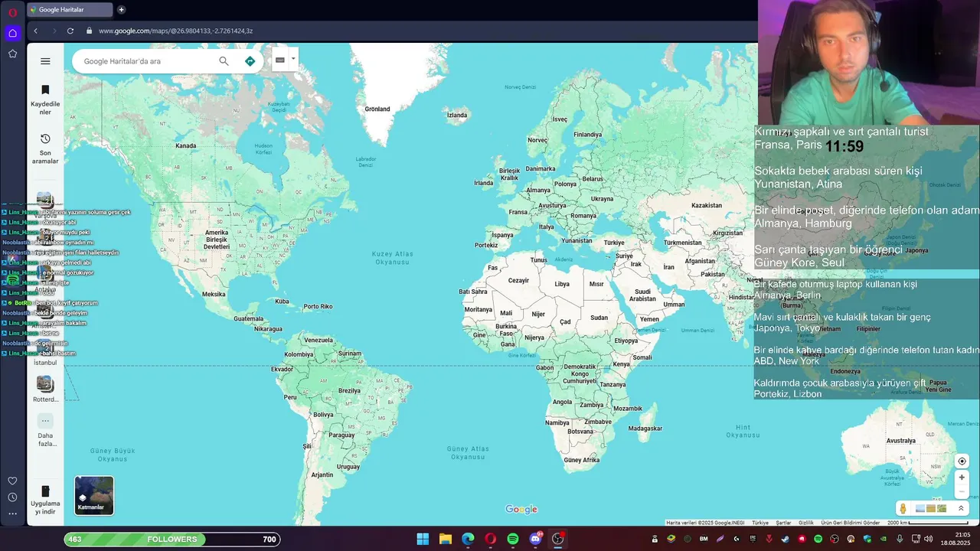Drop the Street View pegman icon
This screenshot has width=980, height=551.
pos(903,508)
